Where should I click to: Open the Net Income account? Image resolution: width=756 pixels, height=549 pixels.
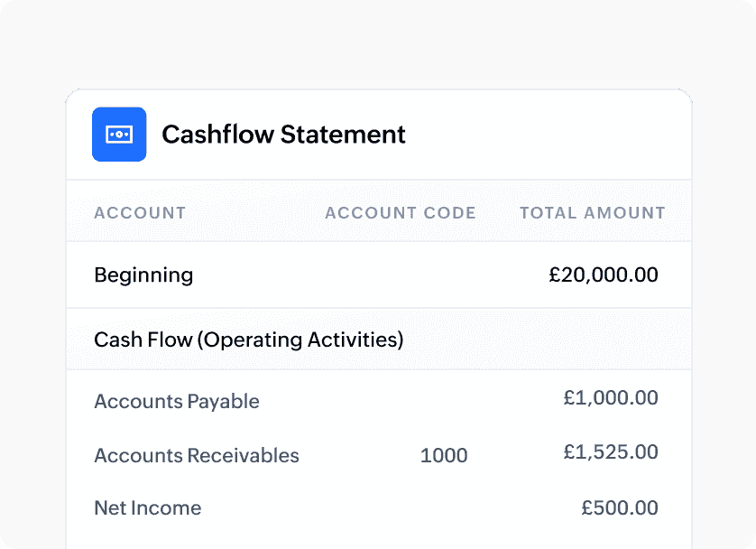[147, 508]
